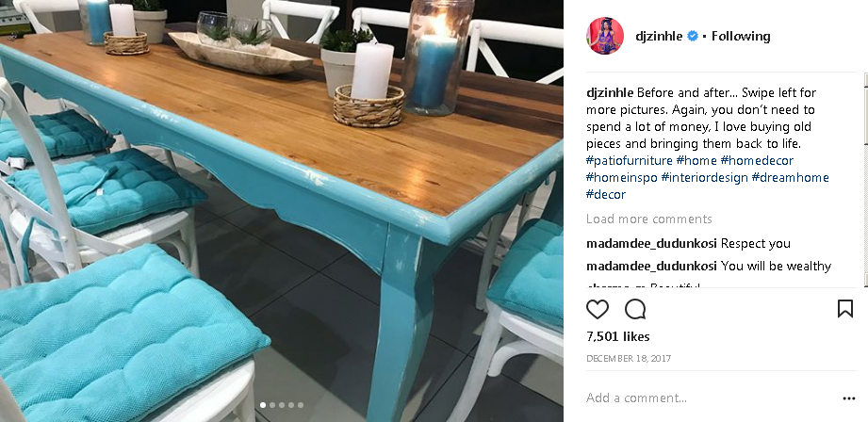Like the post with the heart icon
Viewport: 868px width, 422px height.
point(598,309)
